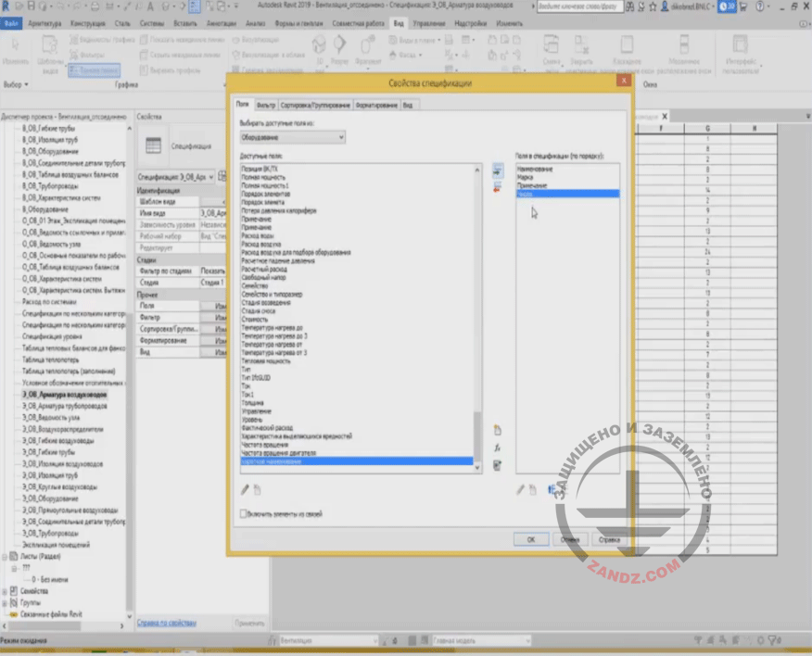Image resolution: width=812 pixels, height=656 pixels.
Task: Expand the 'Листы (Раздел)' tree node
Action: [4, 557]
